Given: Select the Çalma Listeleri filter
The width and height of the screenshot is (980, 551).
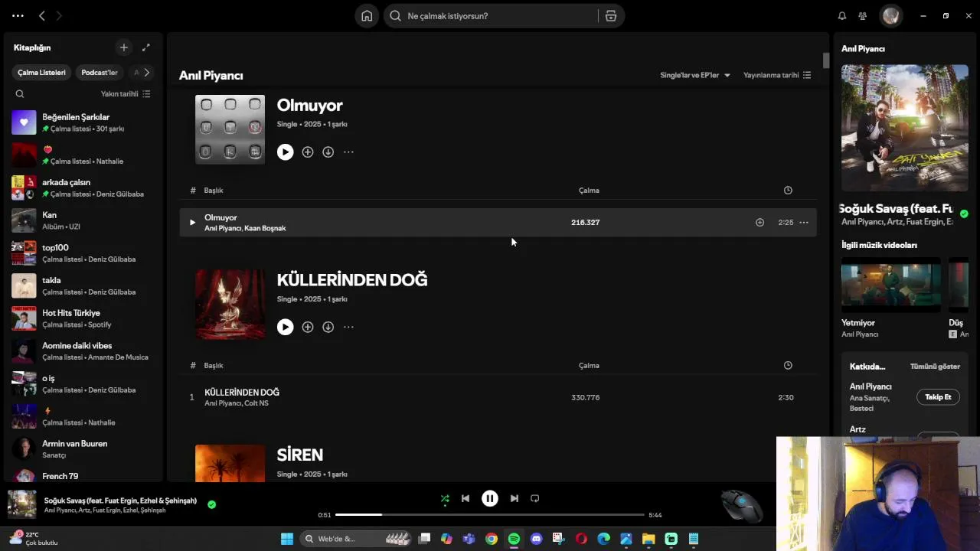Looking at the screenshot, I should tap(42, 73).
